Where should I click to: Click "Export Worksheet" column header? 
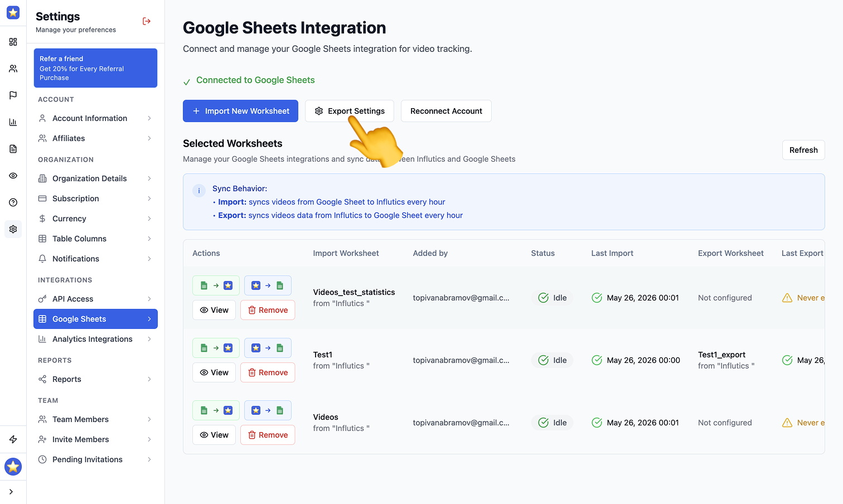pos(731,253)
